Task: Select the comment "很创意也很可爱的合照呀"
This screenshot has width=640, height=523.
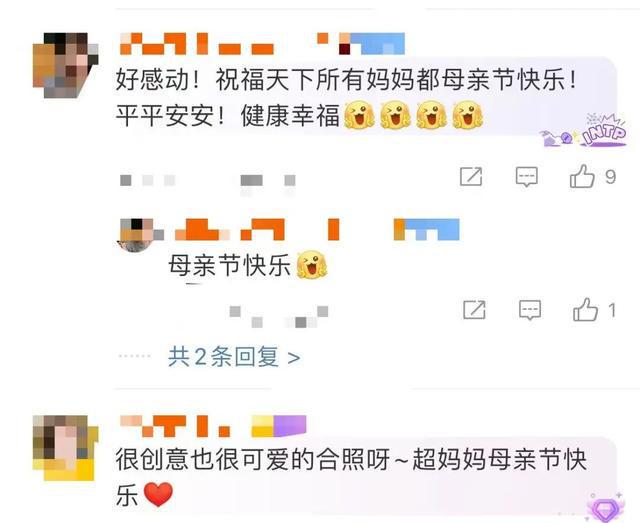Action: coord(253,460)
